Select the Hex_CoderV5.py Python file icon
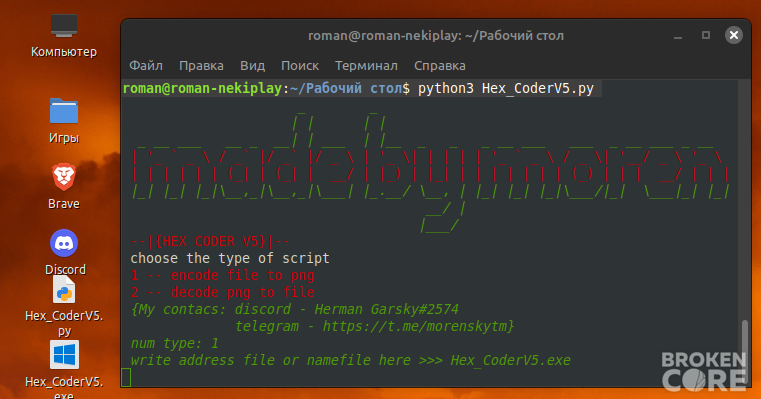 click(x=64, y=290)
